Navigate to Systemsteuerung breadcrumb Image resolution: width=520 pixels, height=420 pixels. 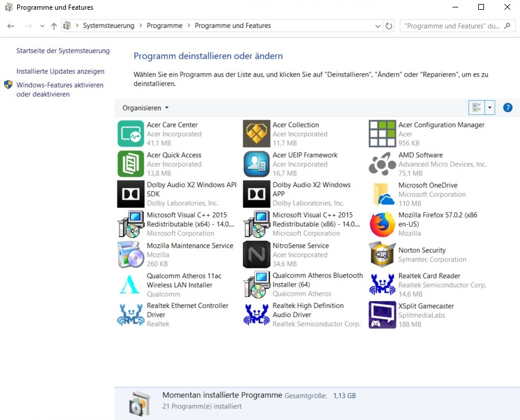tap(109, 26)
